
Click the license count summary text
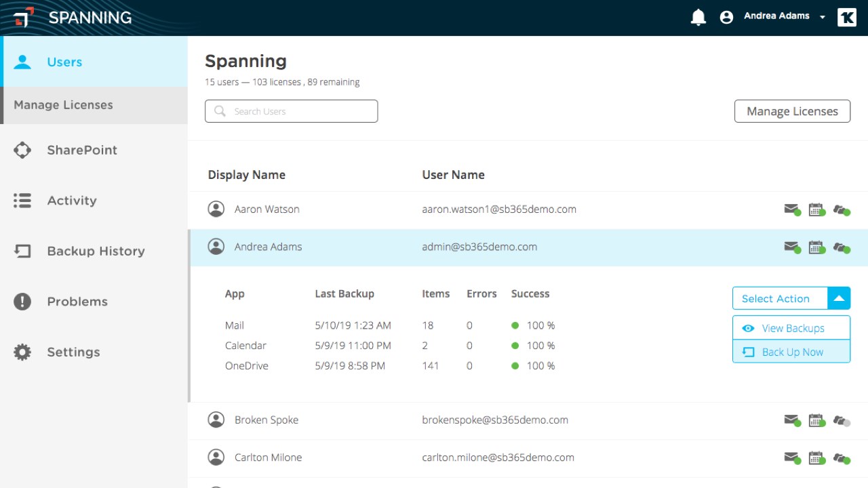point(282,82)
